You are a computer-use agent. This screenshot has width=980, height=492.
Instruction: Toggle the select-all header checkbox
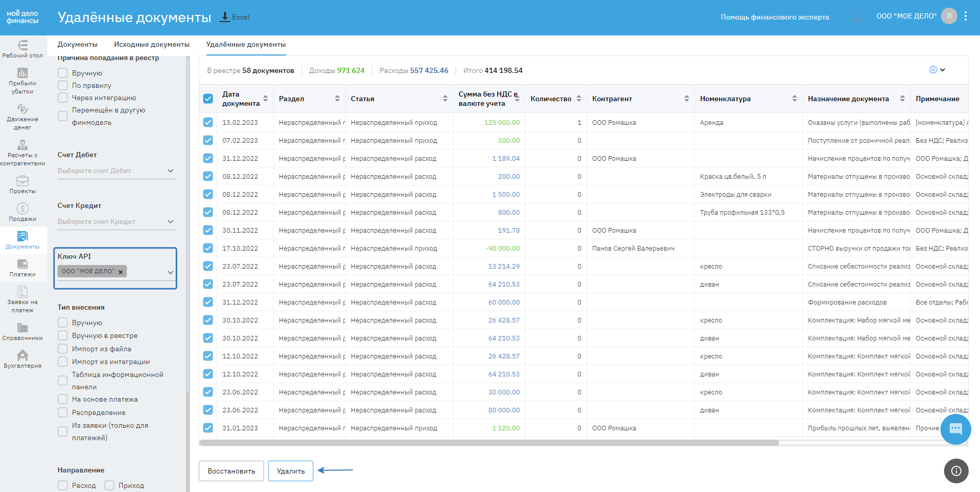coord(208,99)
